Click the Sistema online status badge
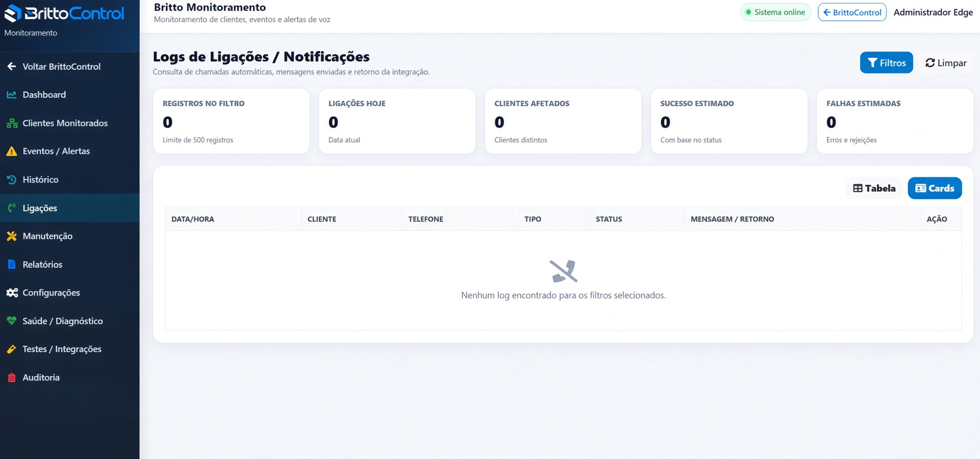This screenshot has height=459, width=980. click(775, 12)
